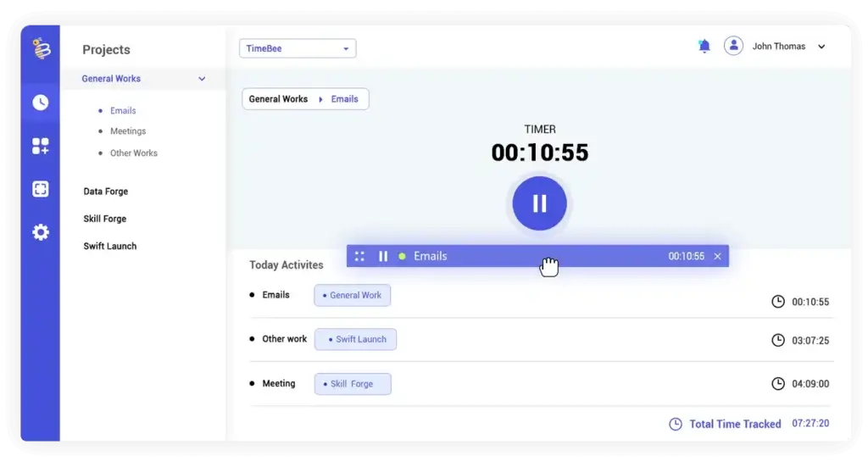Click clock icon next to 04:09:00
This screenshot has width=868, height=467.
tap(778, 383)
